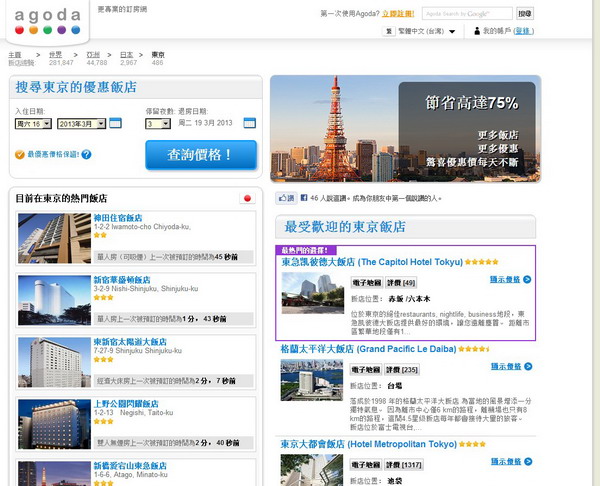Click Capitol Hotel 電子地圖 map button
Image resolution: width=600 pixels, height=486 pixels.
point(367,283)
